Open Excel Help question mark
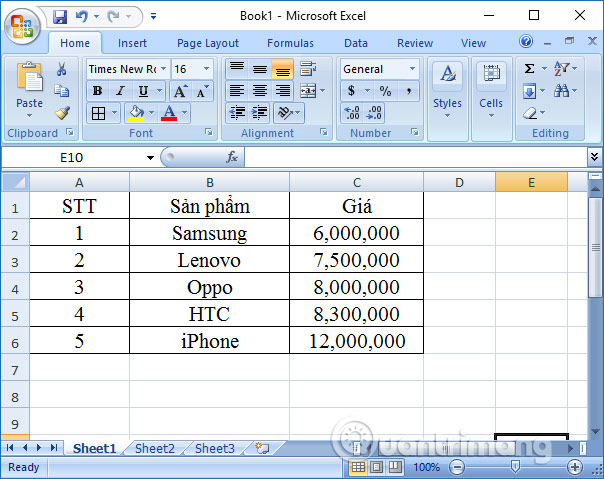 [526, 41]
